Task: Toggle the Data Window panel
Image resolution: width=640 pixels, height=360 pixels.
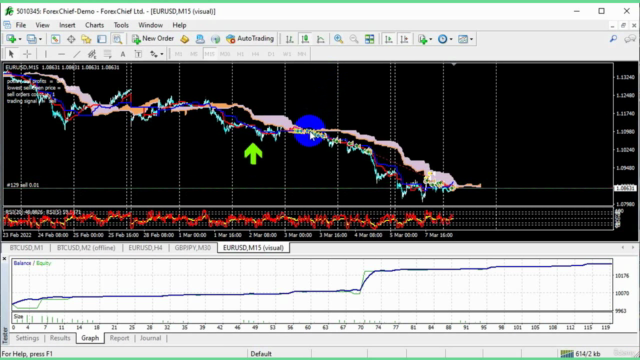Action: pyautogui.click(x=71, y=39)
